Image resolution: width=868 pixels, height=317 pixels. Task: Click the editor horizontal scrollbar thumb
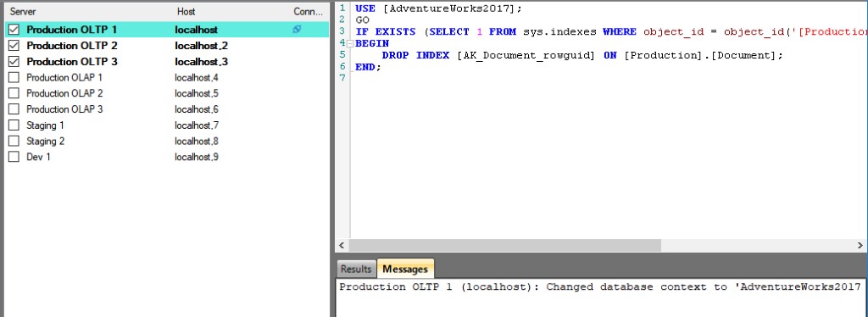tap(505, 245)
